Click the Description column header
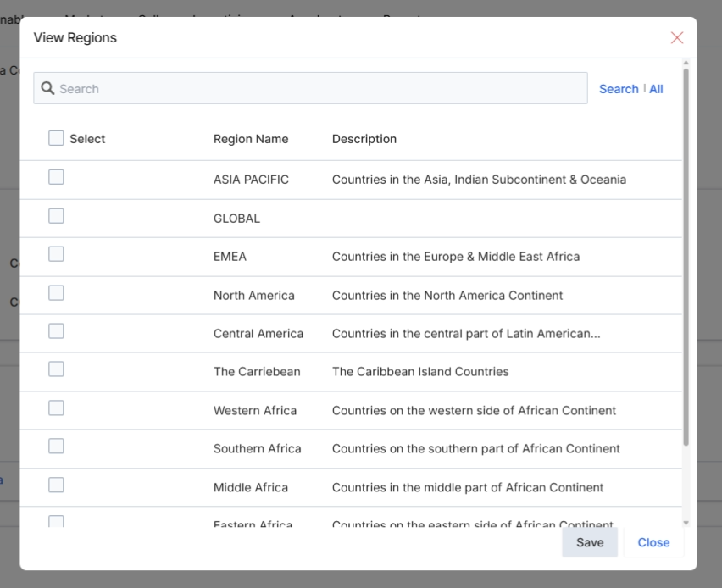The height and width of the screenshot is (588, 722). pyautogui.click(x=364, y=139)
